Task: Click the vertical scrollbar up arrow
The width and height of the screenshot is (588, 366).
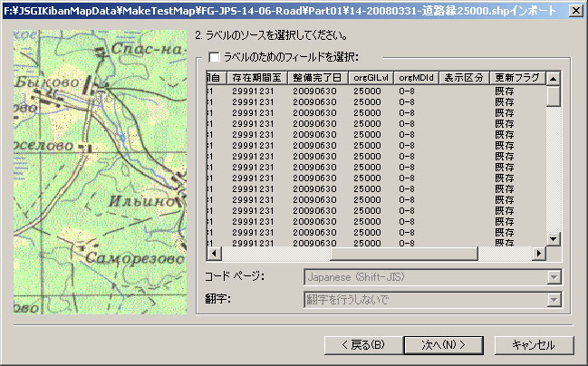Action: pos(553,79)
